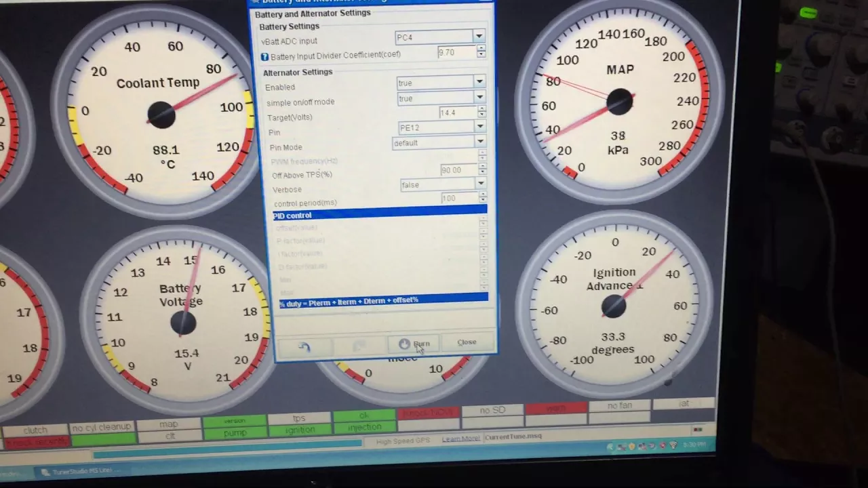The image size is (868, 488).
Task: Click the CurrentTune.msq status text
Action: [x=513, y=436]
